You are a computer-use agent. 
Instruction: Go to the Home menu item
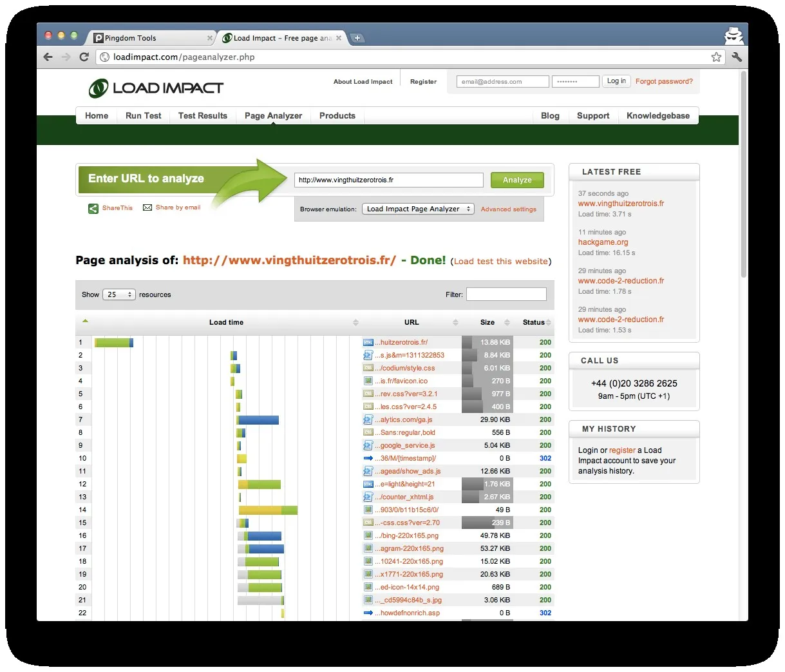click(x=97, y=116)
